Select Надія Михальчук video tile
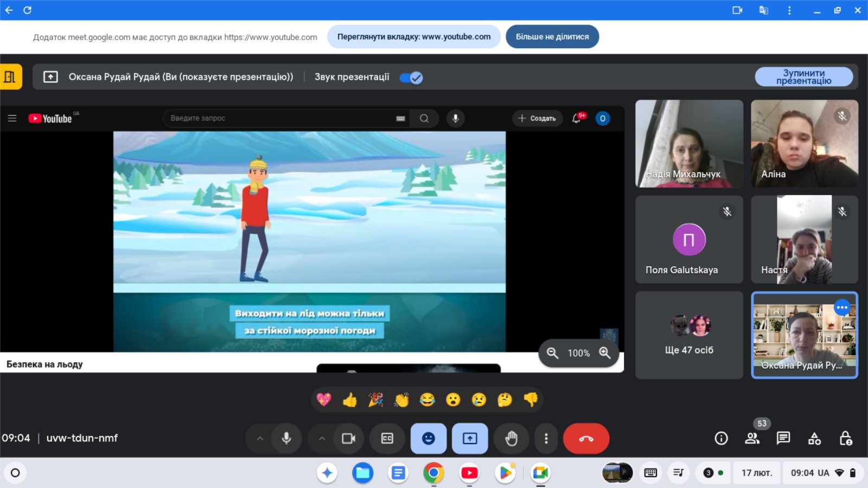This screenshot has width=868, height=488. (689, 144)
